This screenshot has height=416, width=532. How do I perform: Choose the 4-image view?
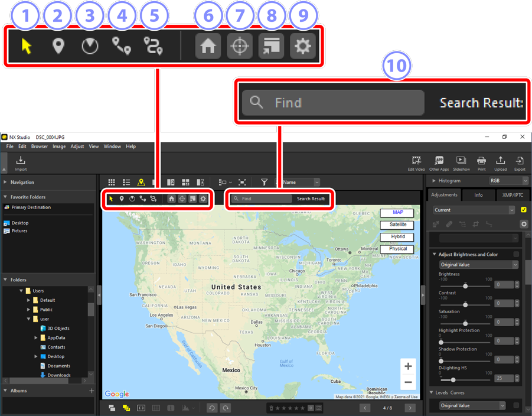coord(185,183)
